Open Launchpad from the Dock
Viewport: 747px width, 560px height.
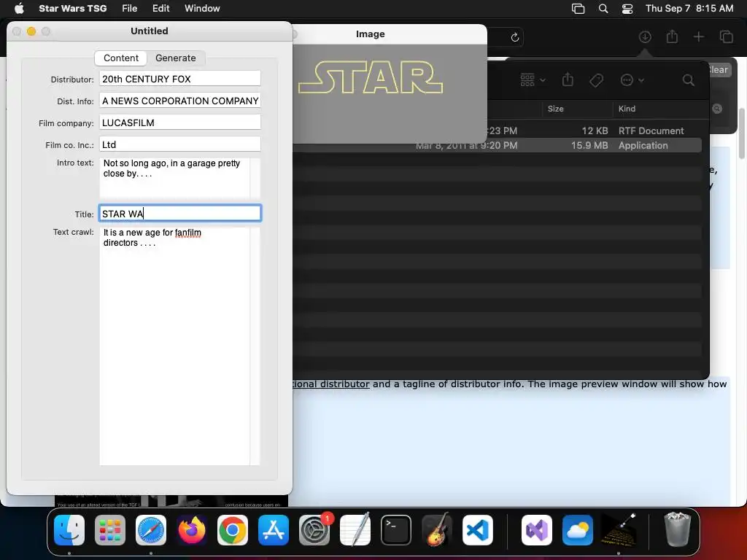(x=110, y=529)
